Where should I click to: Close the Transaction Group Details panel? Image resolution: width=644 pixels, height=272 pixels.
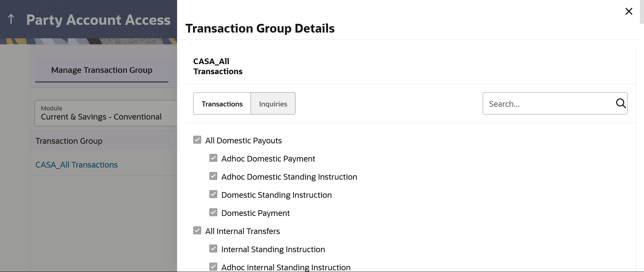(629, 11)
